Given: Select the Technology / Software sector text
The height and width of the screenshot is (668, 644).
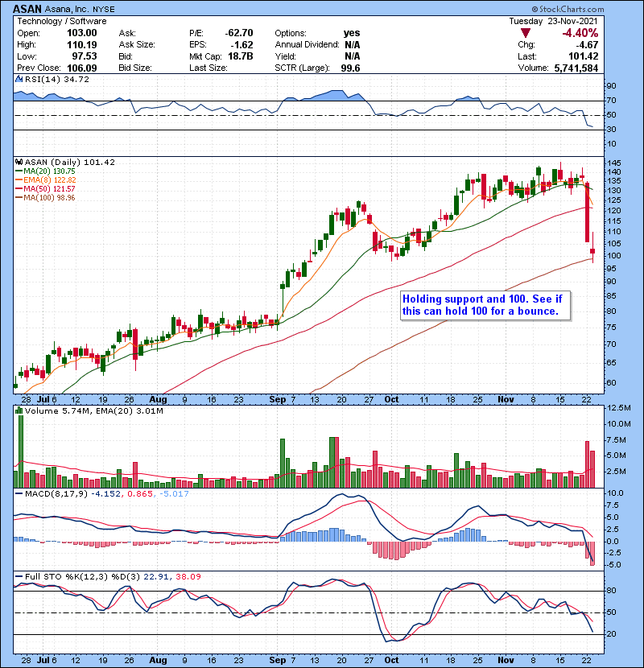Looking at the screenshot, I should coord(62,21).
